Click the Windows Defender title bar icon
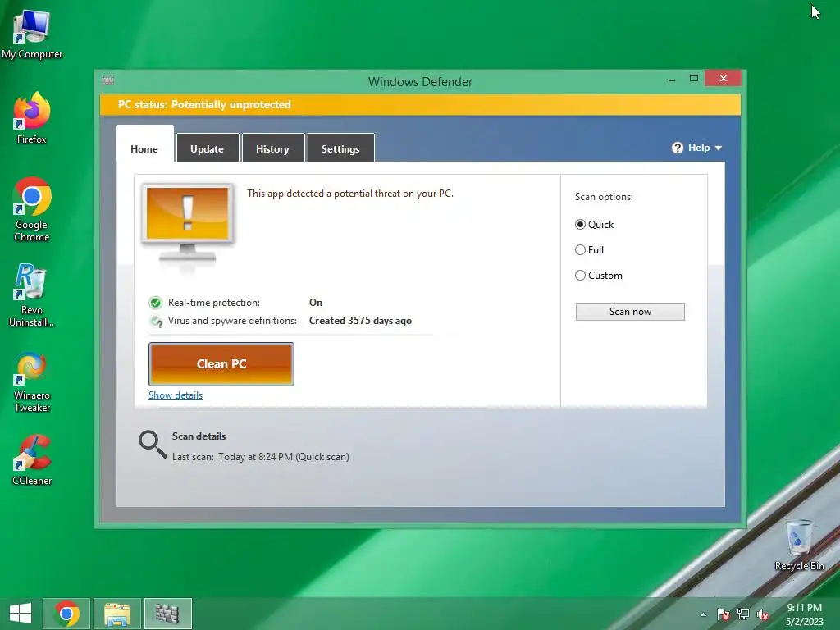This screenshot has width=840, height=630. (x=107, y=80)
